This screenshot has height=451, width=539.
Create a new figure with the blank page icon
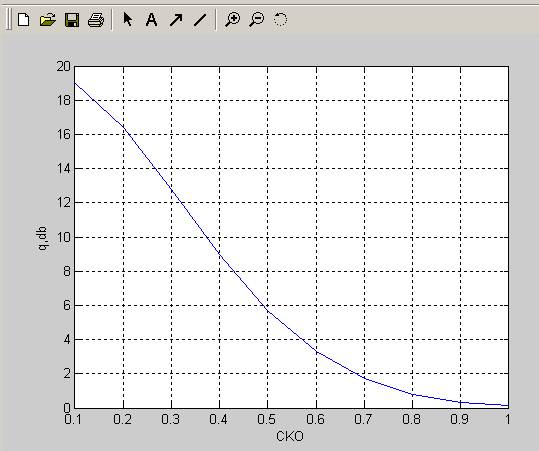23,20
